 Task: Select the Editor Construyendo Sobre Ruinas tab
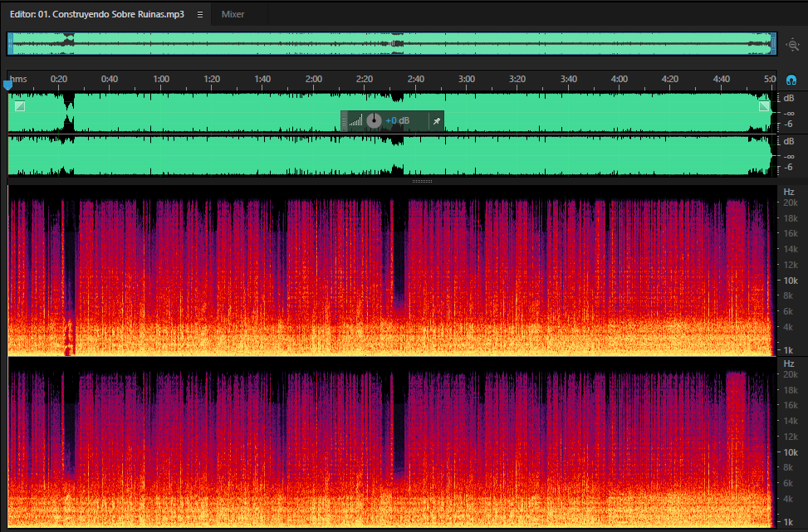(x=97, y=14)
